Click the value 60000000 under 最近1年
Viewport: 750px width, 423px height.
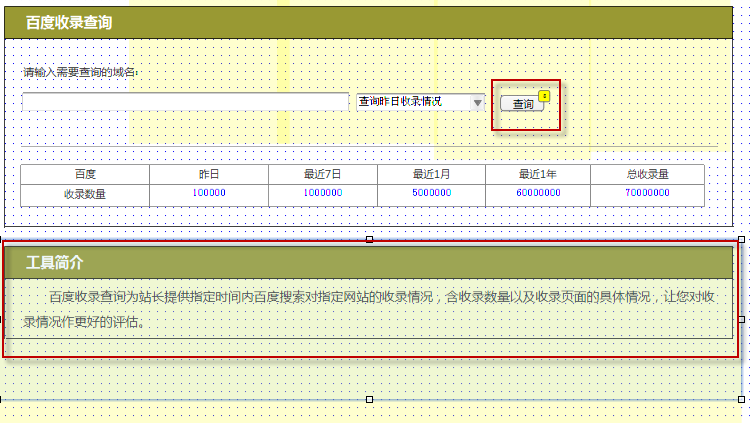[538, 193]
